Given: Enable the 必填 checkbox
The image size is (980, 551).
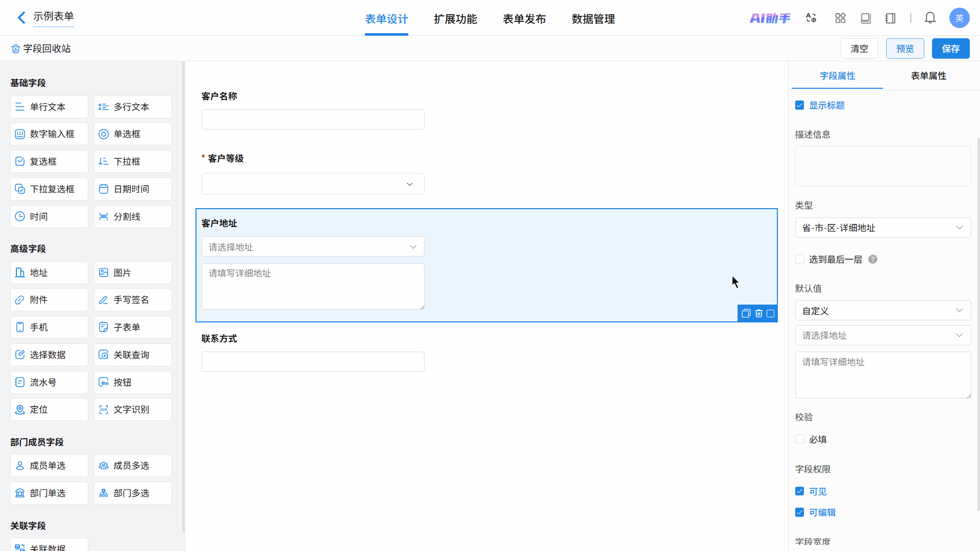Looking at the screenshot, I should tap(800, 439).
